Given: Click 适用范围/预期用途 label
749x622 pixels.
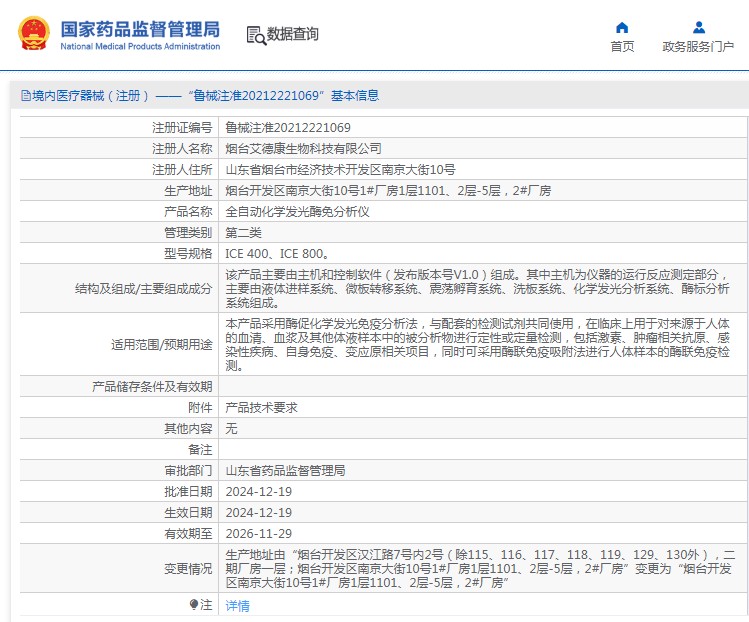Looking at the screenshot, I should click(161, 344).
